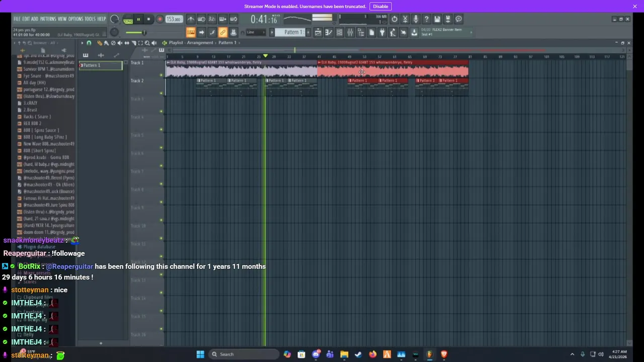644x362 pixels.
Task: Open the Channel rack icon
Action: 339,32
